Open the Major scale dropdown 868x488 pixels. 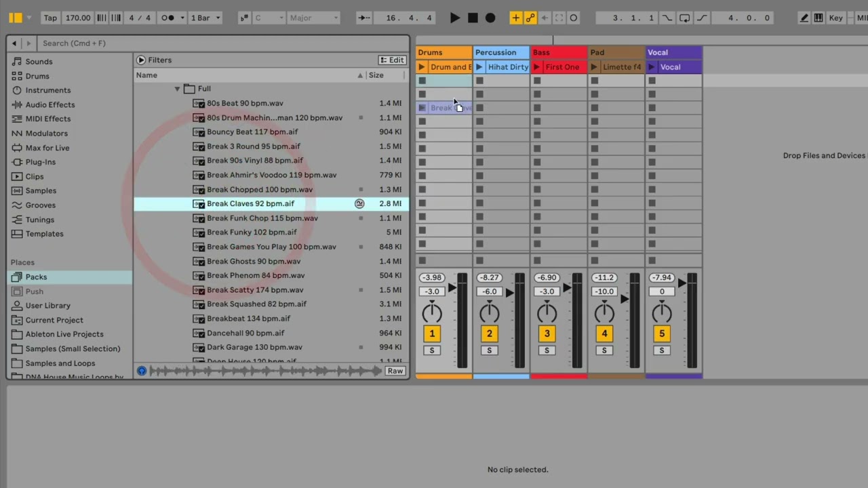tap(313, 18)
